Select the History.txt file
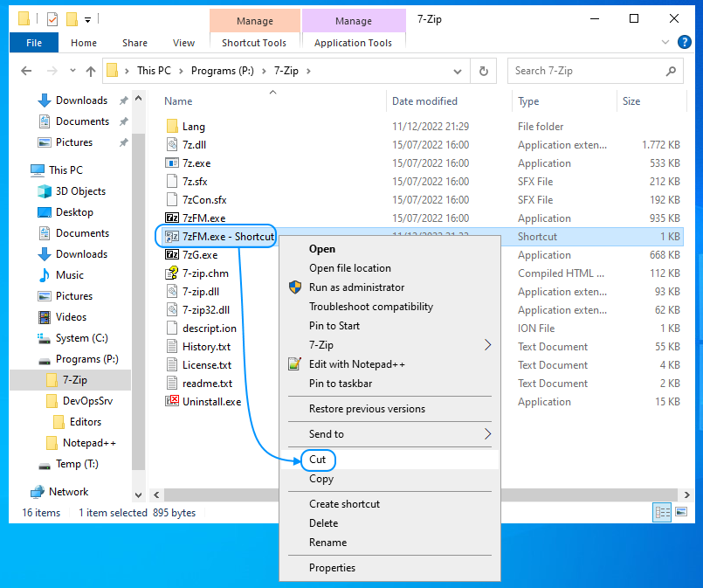This screenshot has height=588, width=703. point(206,347)
